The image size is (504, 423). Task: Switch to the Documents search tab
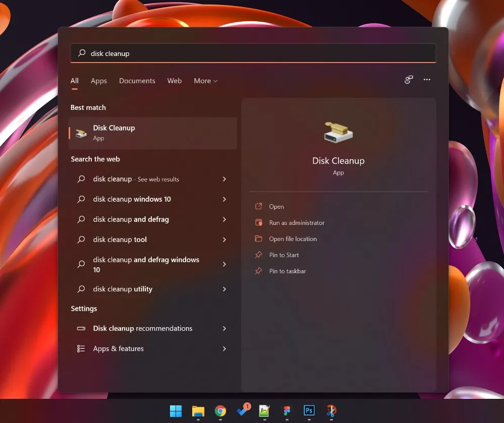(137, 81)
